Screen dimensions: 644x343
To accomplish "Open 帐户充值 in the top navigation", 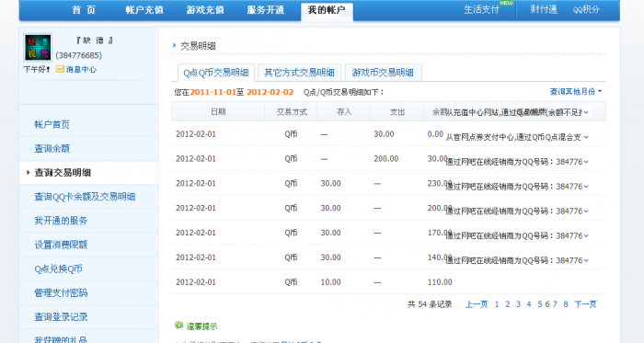I will [144, 10].
